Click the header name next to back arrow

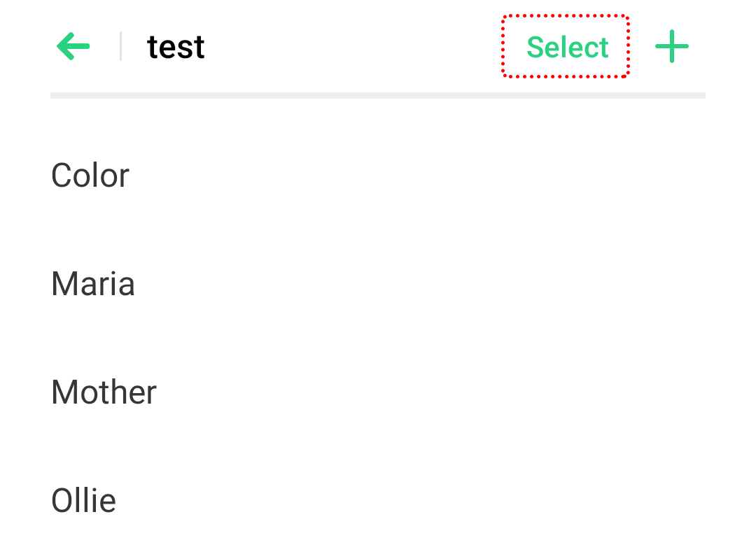[x=176, y=47]
